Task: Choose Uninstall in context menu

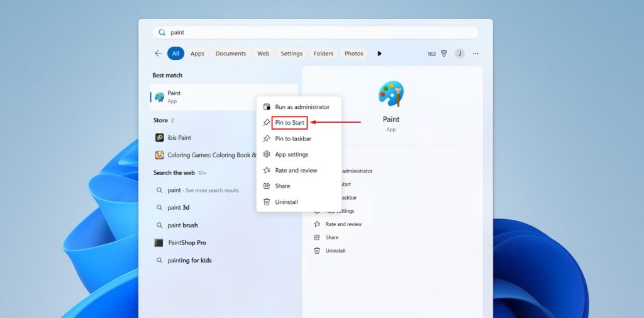Action: tap(299, 202)
